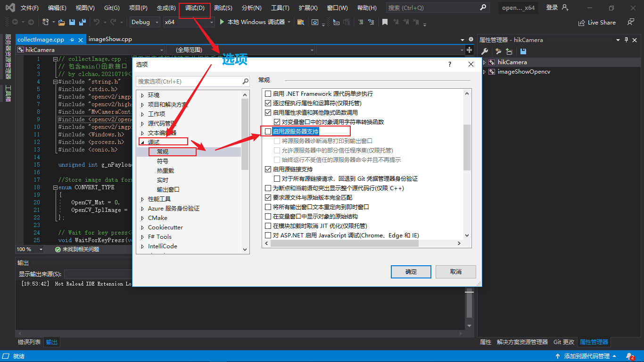The width and height of the screenshot is (644, 362).
Task: Pin the Property Manager panel
Action: point(627,40)
